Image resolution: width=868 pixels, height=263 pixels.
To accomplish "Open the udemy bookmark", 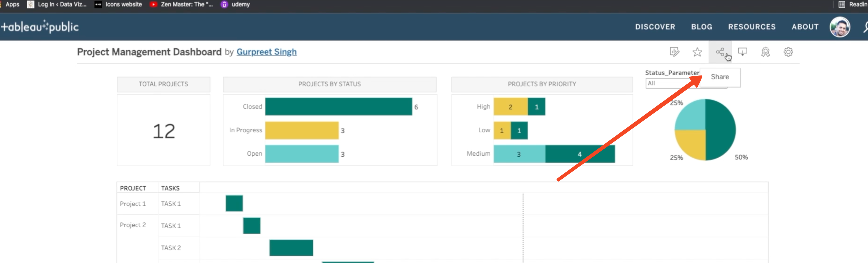I will pos(236,4).
